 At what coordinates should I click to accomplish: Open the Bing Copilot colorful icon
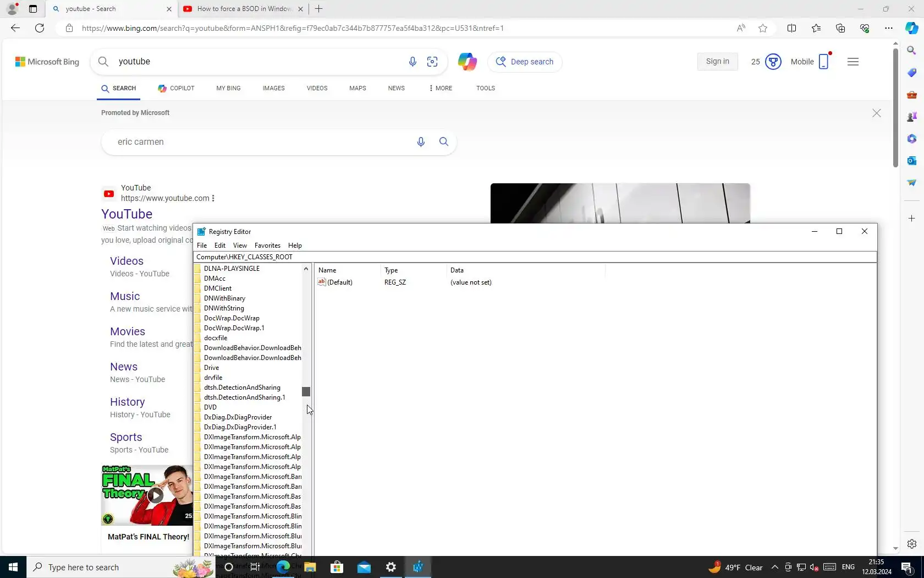(x=467, y=62)
